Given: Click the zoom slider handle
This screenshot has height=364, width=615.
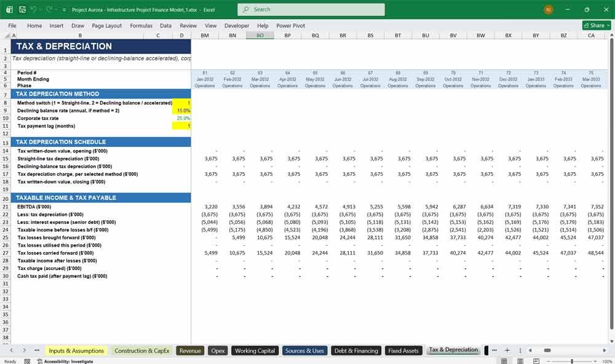Looking at the screenshot, I should (x=572, y=362).
